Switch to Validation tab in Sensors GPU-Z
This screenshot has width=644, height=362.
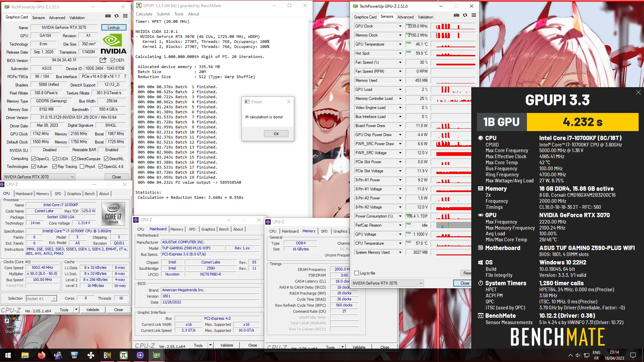[x=425, y=17]
